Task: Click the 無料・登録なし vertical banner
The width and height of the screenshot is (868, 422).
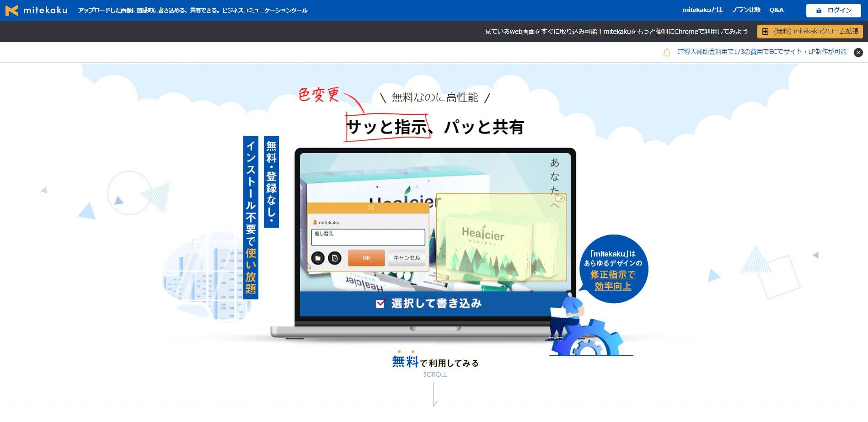Action: pos(272,182)
